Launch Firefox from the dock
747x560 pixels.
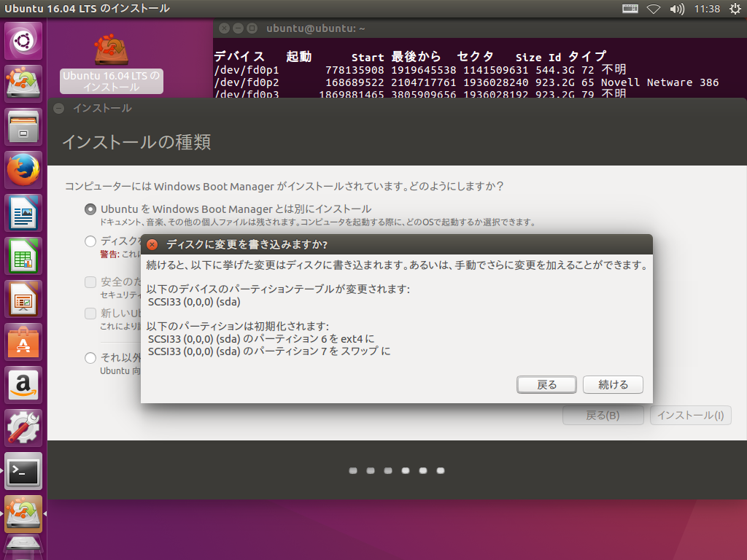pyautogui.click(x=23, y=170)
